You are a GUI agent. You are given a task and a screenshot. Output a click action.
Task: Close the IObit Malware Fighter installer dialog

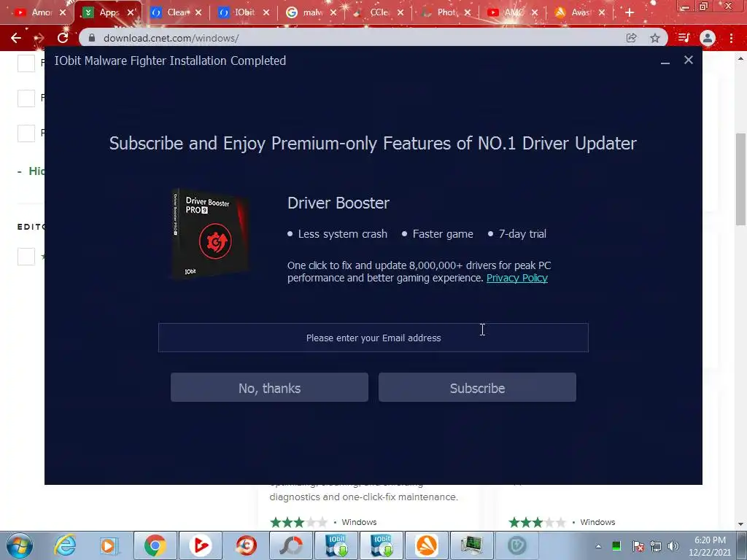[x=689, y=60]
